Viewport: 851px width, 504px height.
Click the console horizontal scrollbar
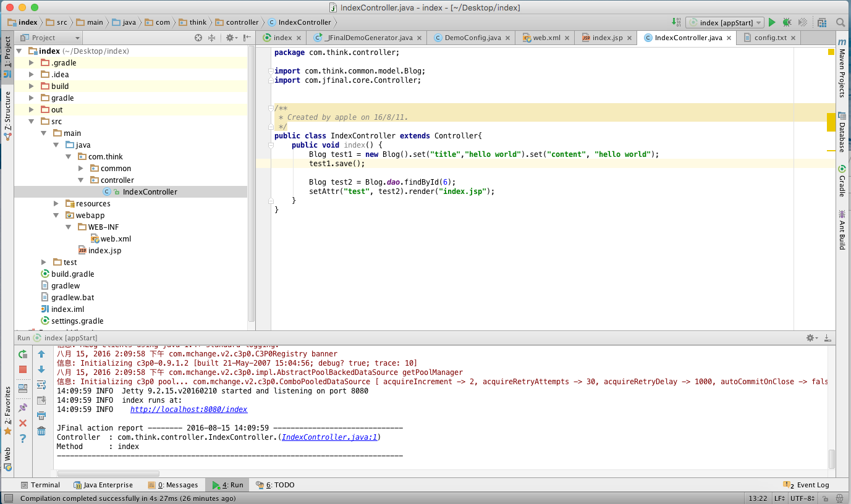[108, 474]
